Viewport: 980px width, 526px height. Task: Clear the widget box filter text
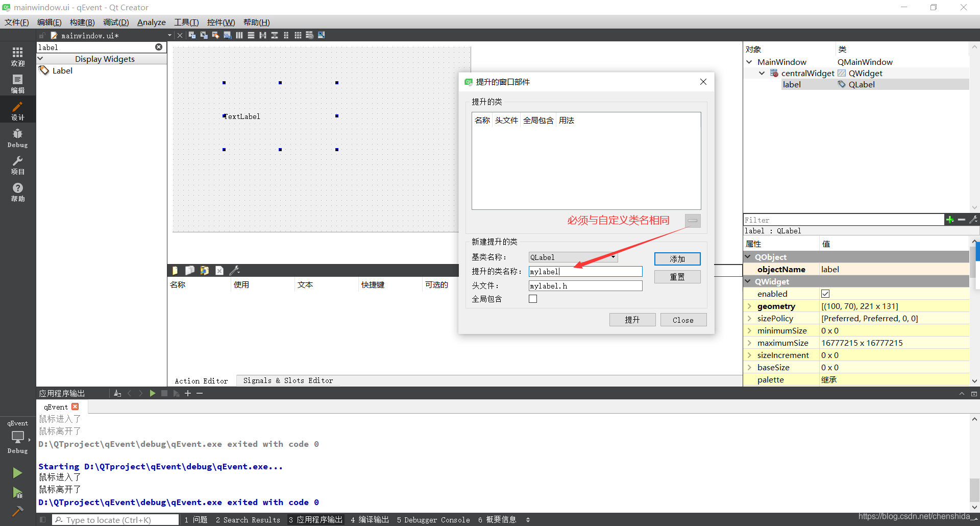click(x=159, y=47)
